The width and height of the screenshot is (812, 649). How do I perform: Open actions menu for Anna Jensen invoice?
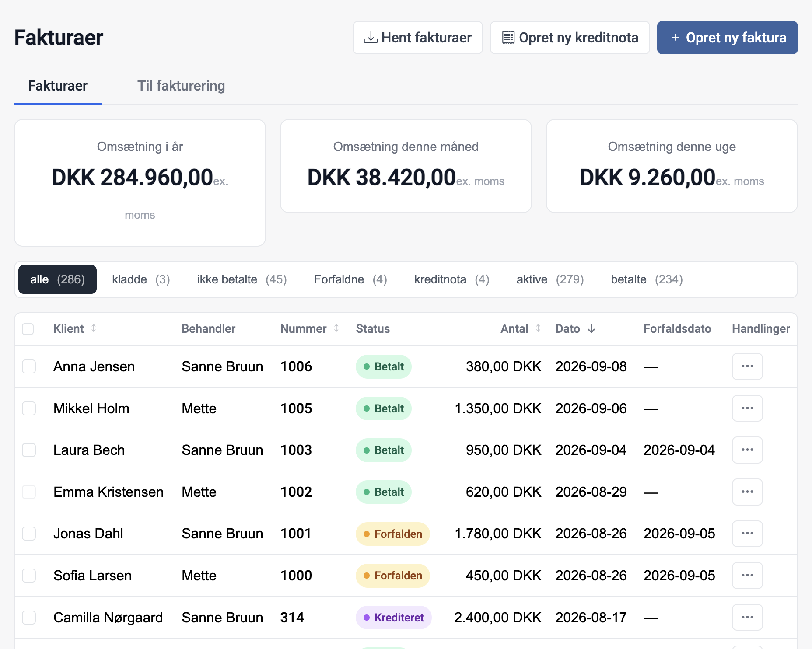747,366
